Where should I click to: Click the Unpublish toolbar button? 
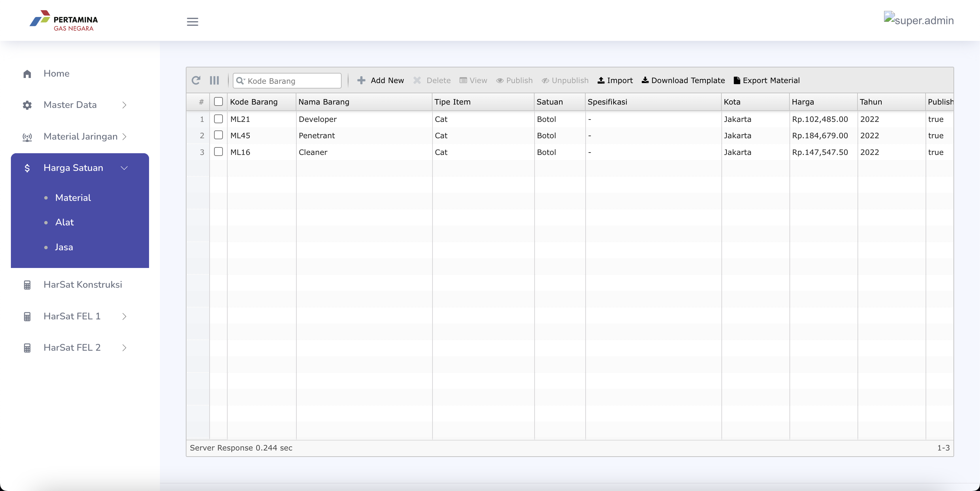[x=565, y=80]
